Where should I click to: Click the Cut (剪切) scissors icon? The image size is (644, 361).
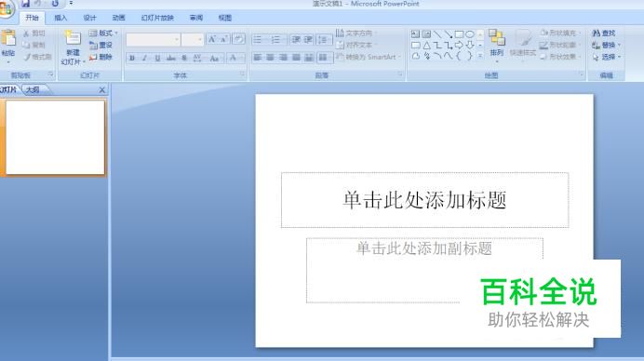pos(26,33)
